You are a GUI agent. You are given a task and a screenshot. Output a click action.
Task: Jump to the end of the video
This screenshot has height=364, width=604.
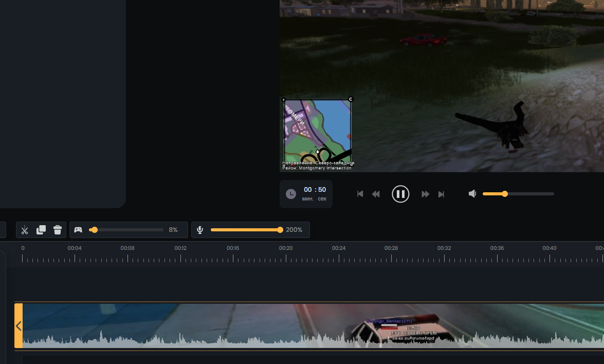coord(441,194)
